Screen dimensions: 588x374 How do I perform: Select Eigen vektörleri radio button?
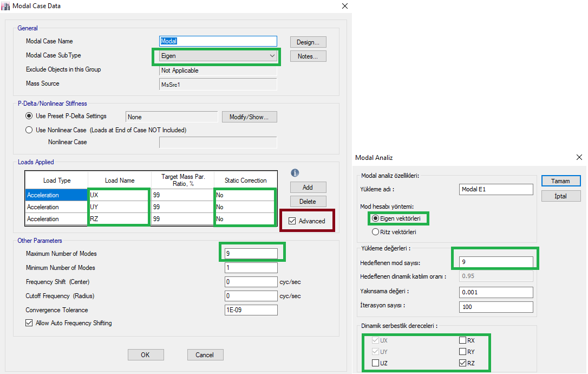375,218
